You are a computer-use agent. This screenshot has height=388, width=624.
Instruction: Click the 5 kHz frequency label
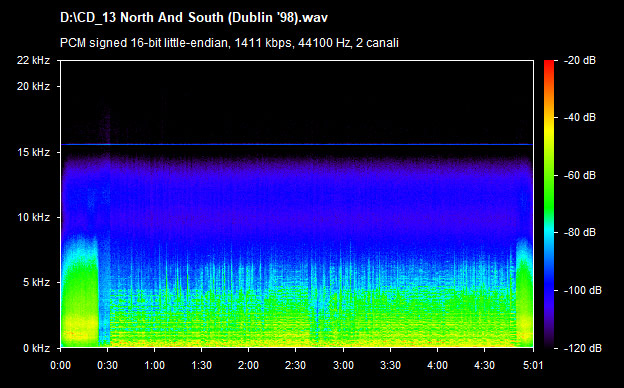[37, 283]
